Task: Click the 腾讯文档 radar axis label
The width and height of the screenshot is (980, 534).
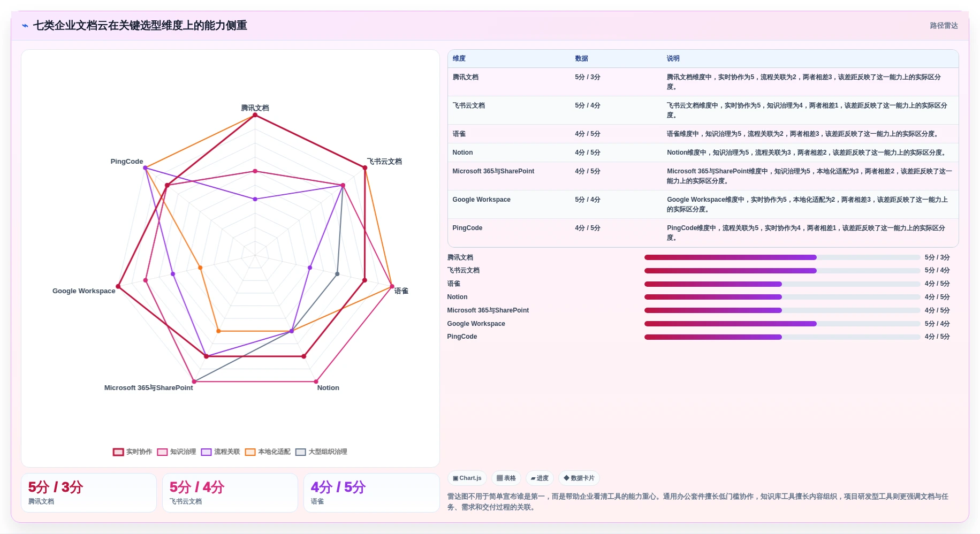Action: click(255, 108)
